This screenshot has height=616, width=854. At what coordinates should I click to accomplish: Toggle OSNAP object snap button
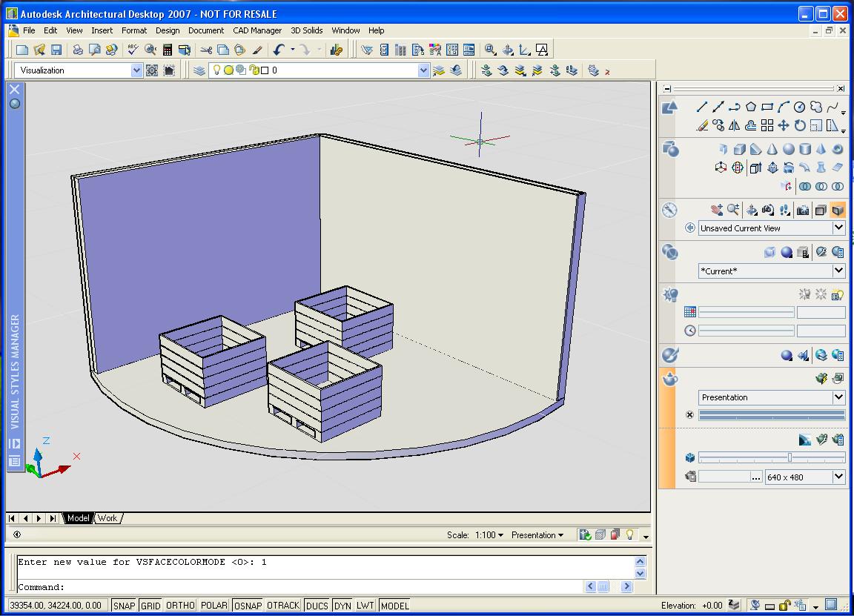coord(248,606)
